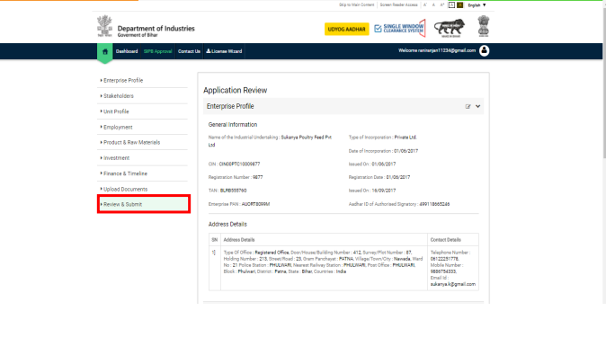Click the Issued On 16/09/2017 value
606x364 pixels.
(384, 191)
